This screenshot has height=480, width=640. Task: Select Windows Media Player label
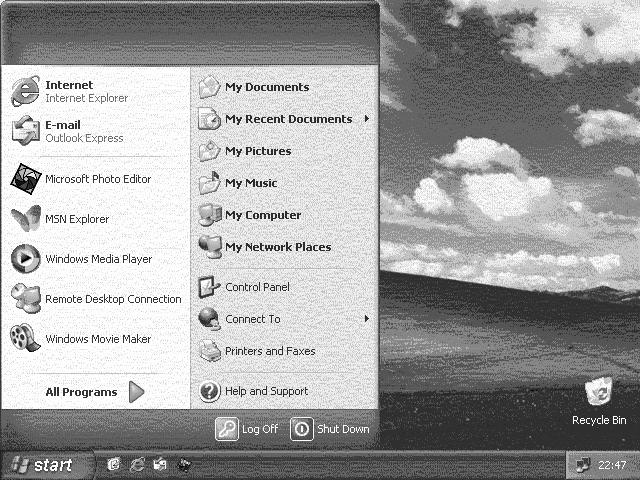tap(98, 259)
